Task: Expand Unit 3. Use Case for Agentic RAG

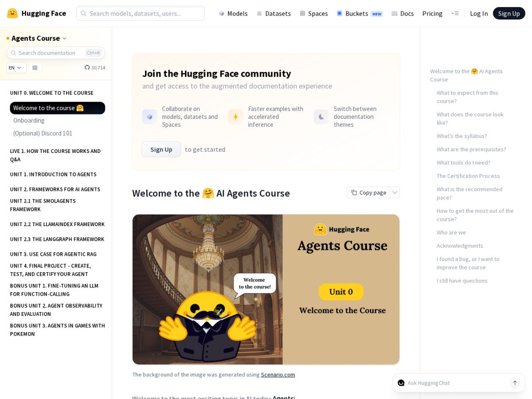Action: 53,254
